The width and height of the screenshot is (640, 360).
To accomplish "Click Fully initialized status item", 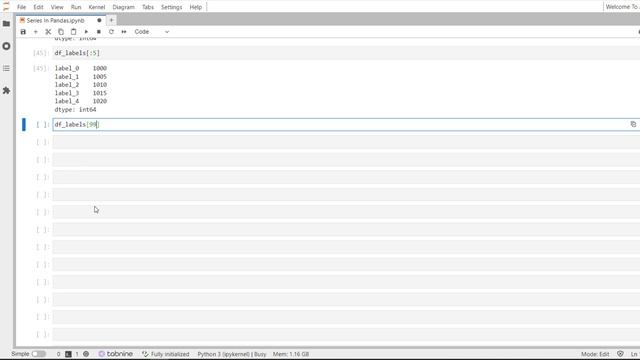I will click(166, 354).
